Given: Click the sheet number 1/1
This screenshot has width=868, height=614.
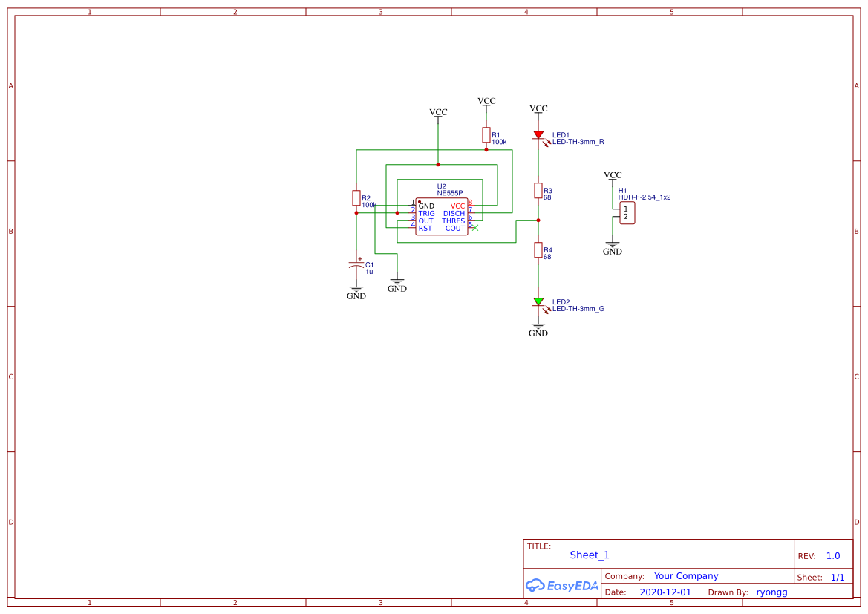Looking at the screenshot, I should click(838, 578).
